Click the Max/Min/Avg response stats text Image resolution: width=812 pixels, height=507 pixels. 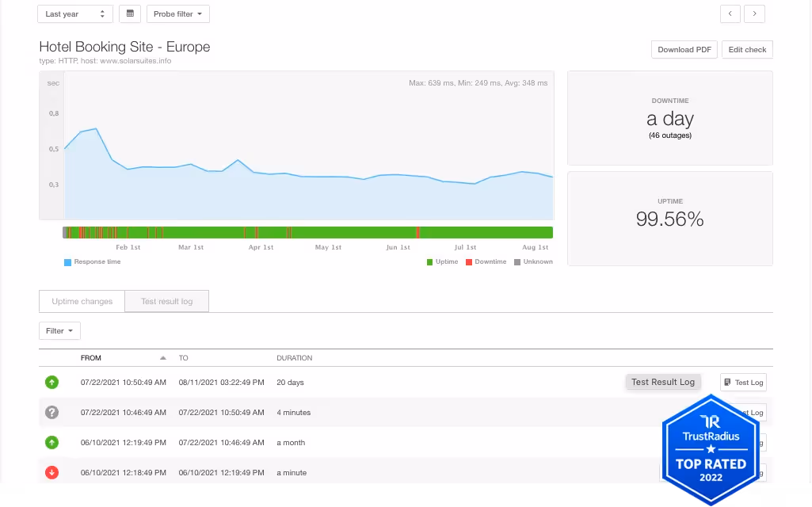pos(478,83)
